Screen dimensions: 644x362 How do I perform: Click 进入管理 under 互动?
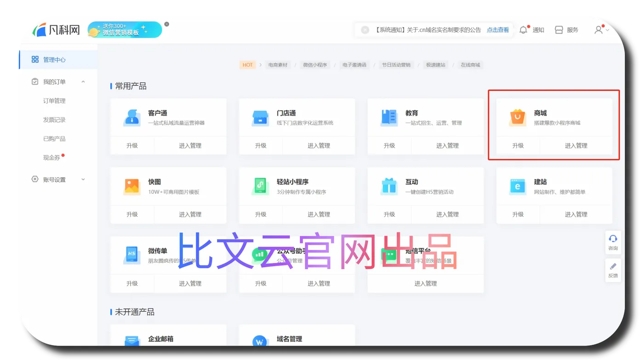pyautogui.click(x=447, y=215)
